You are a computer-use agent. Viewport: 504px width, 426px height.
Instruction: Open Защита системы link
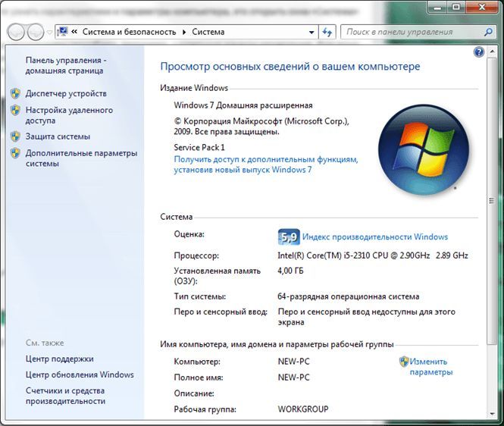58,136
